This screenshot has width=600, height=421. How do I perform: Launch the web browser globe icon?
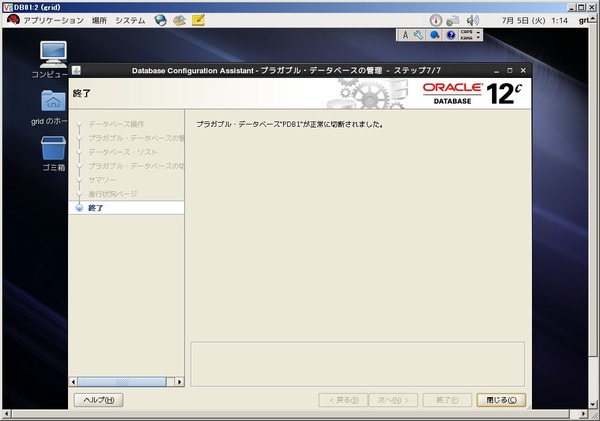161,20
